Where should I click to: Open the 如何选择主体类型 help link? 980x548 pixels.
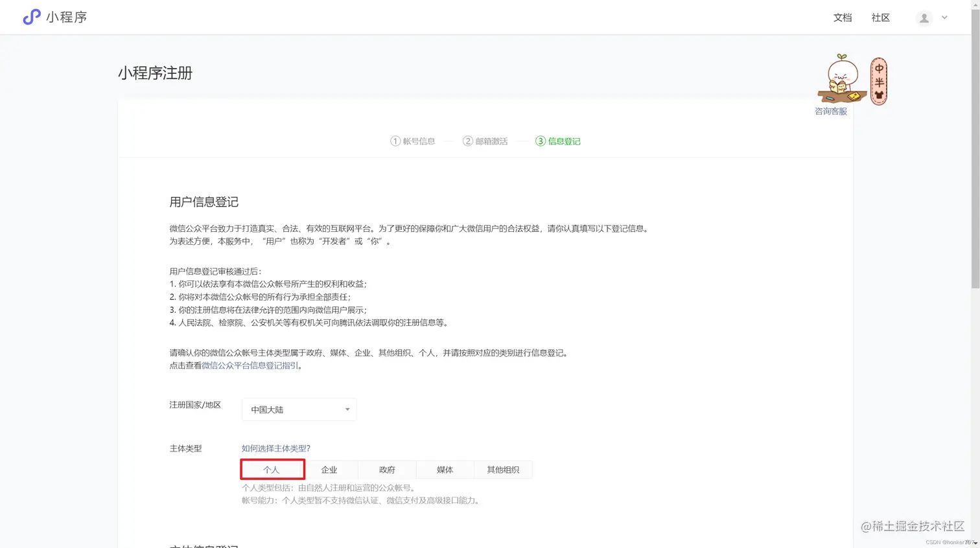276,448
